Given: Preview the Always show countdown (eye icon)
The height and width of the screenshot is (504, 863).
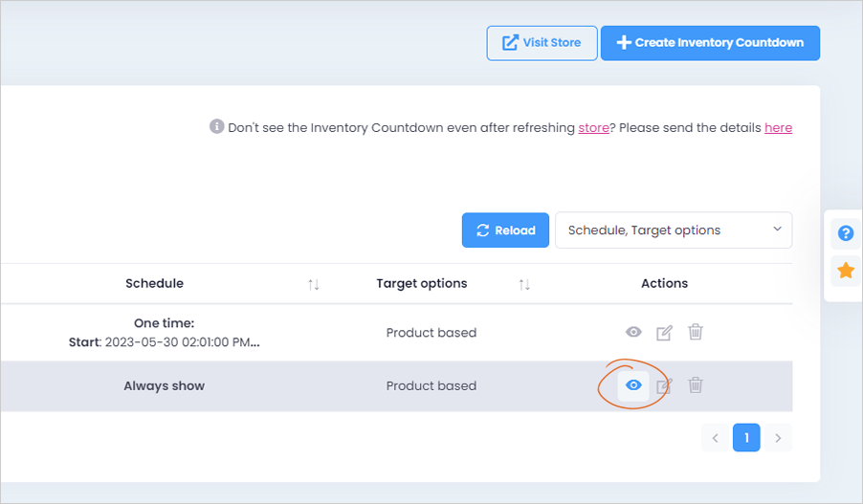Looking at the screenshot, I should [633, 385].
